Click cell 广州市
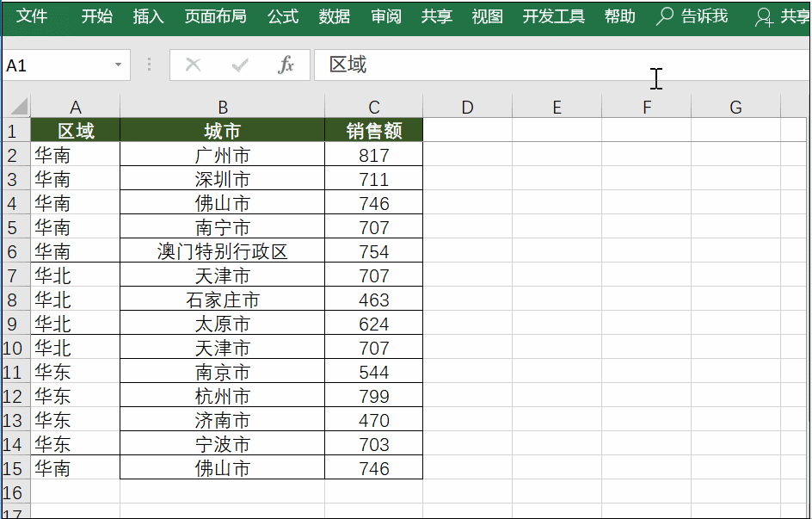The width and height of the screenshot is (812, 519). click(223, 154)
